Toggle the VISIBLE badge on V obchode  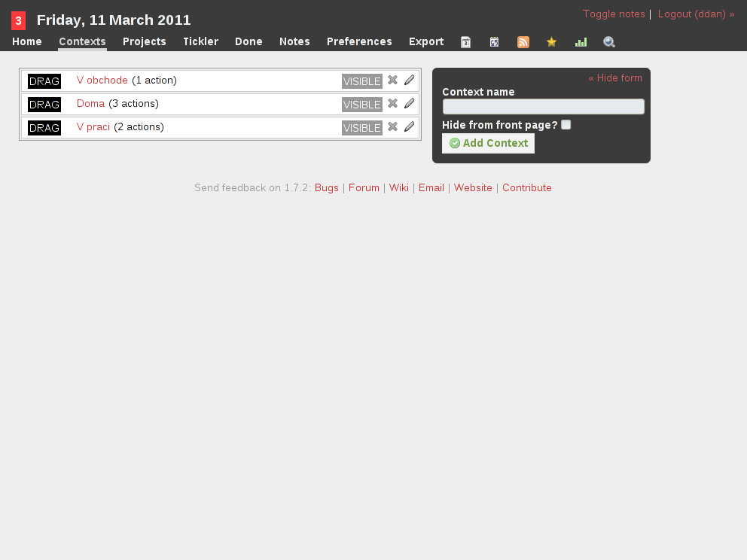[x=362, y=81]
